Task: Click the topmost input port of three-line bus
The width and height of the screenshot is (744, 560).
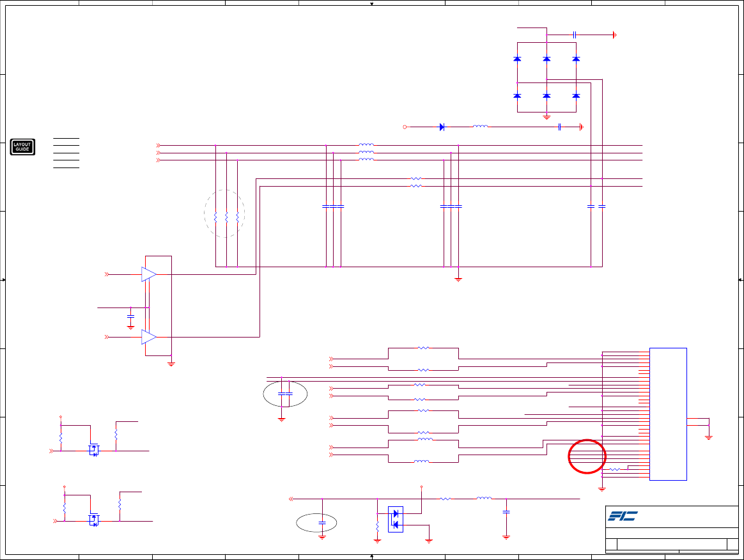Action: pos(159,145)
